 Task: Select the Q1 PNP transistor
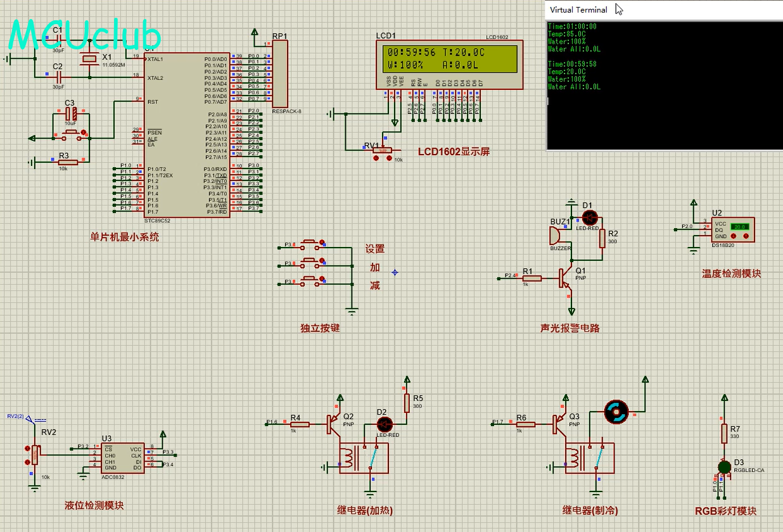[x=563, y=278]
